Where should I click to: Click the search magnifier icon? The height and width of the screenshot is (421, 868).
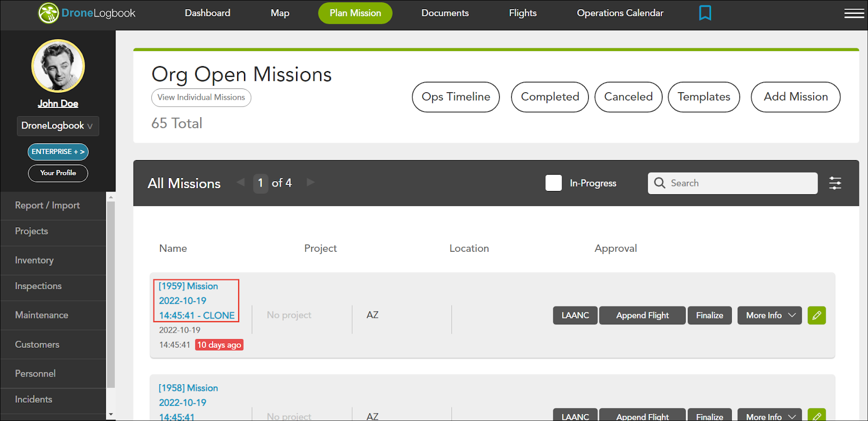point(660,183)
